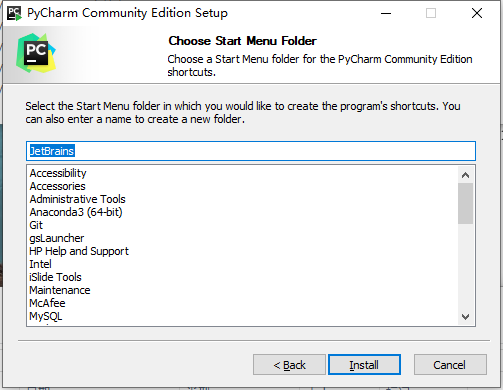Select Anaconda3 (64-bit) folder
Viewport: 503px width, 390px height.
click(x=76, y=212)
